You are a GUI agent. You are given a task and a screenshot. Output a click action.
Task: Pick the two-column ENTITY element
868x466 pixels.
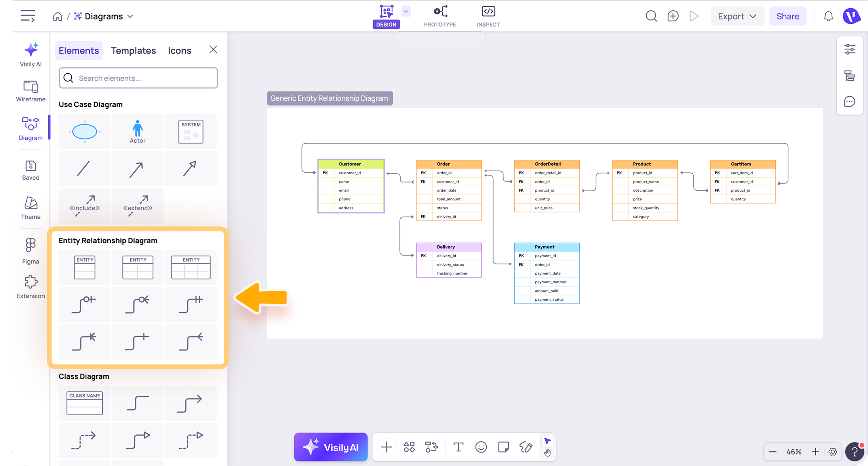(x=137, y=267)
